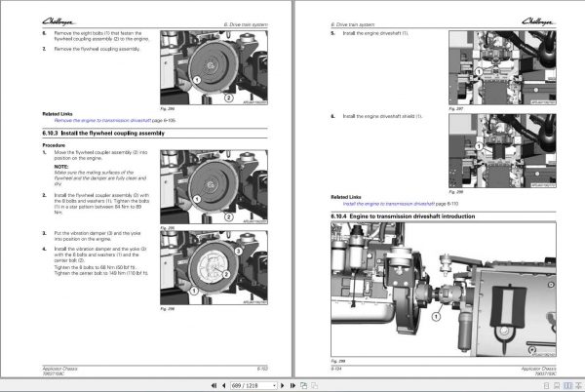Click the flywheel coupling removal figure image
The image size is (585, 392).
coord(214,67)
